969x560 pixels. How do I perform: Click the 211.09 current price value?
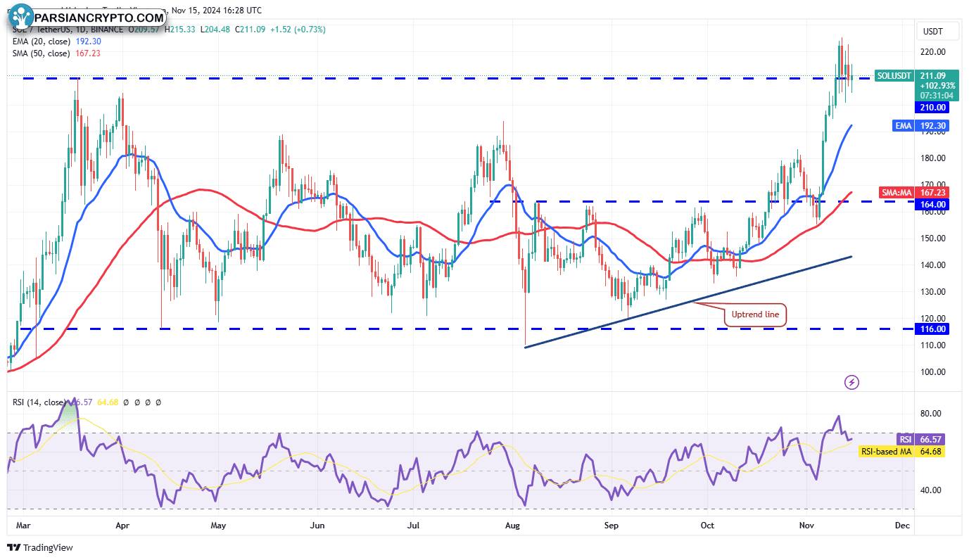click(932, 75)
